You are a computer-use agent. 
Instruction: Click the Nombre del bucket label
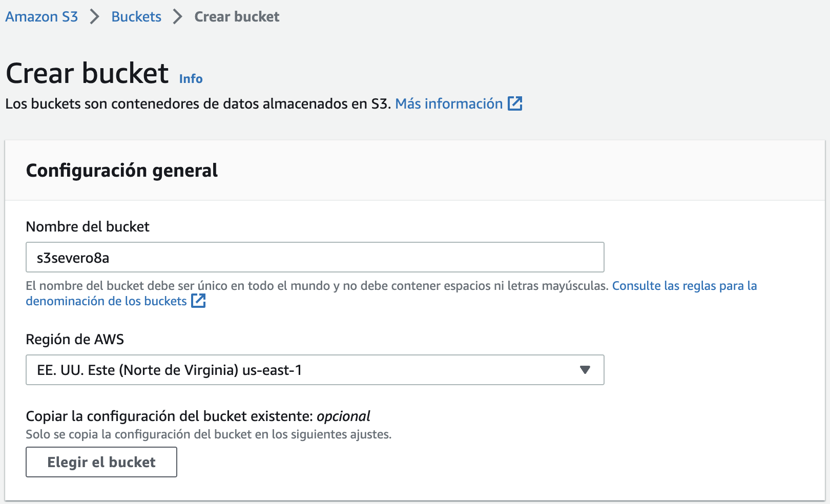[x=88, y=227]
